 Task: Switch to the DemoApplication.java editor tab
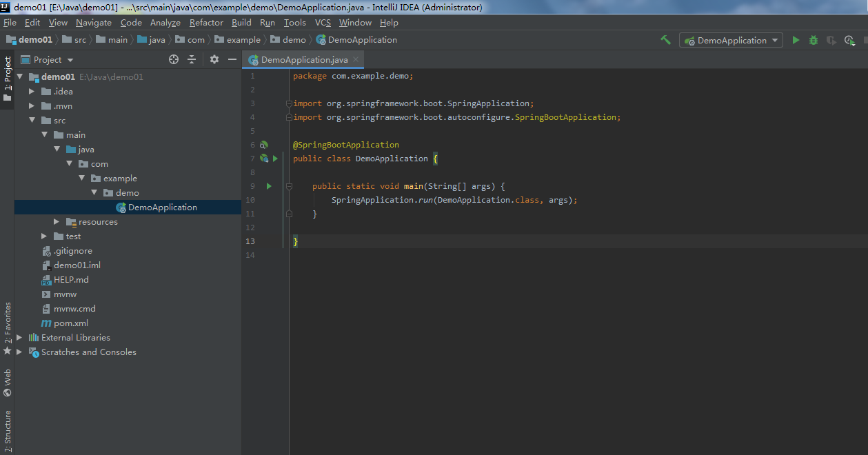[302, 59]
